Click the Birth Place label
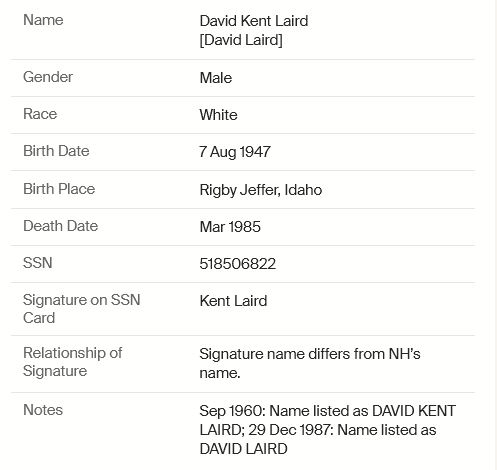Viewport: 497px width, 470px height. pos(59,189)
